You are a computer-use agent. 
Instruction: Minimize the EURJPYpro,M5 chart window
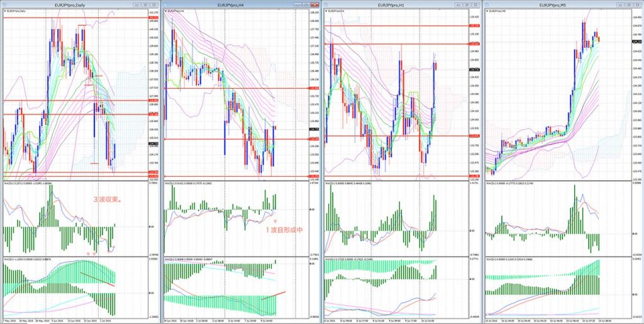coord(620,4)
